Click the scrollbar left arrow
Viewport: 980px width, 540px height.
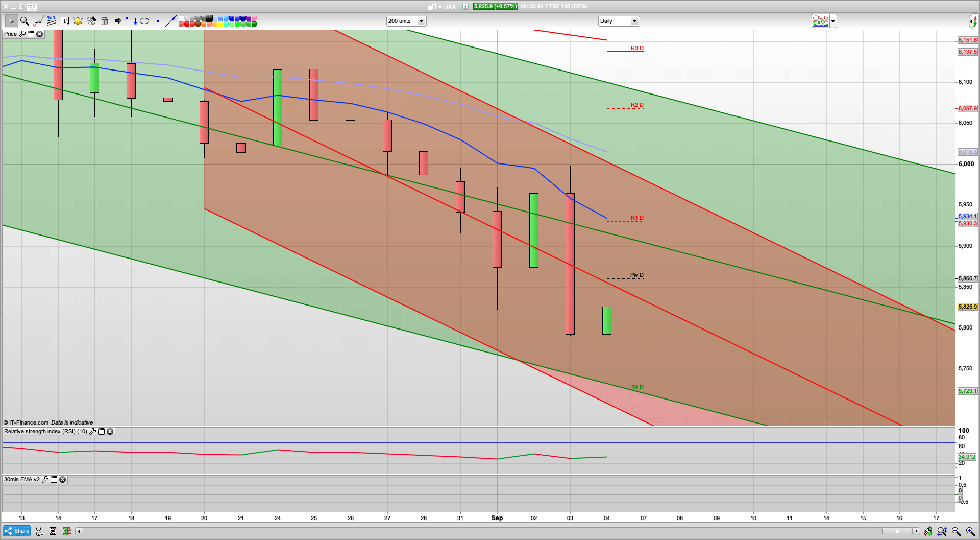point(79,531)
